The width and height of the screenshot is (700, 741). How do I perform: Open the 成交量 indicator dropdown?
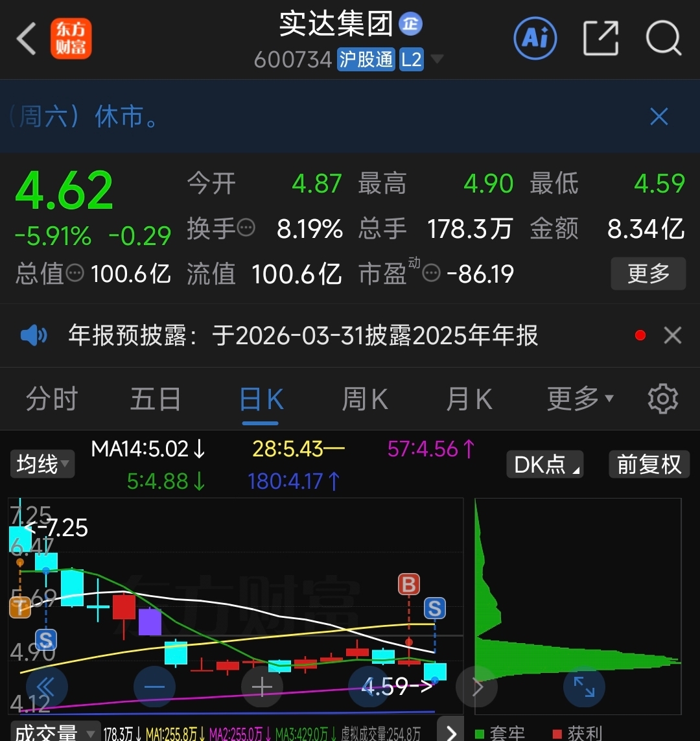(x=55, y=732)
